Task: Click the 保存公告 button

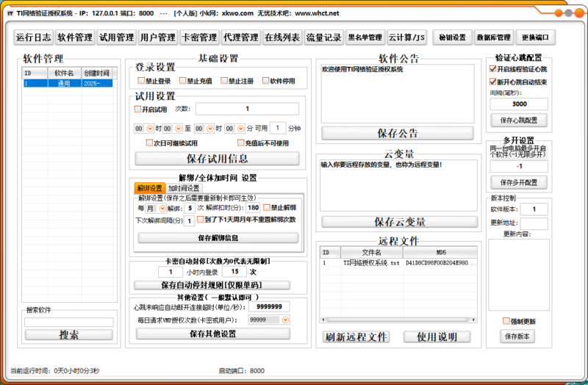Action: click(x=398, y=133)
